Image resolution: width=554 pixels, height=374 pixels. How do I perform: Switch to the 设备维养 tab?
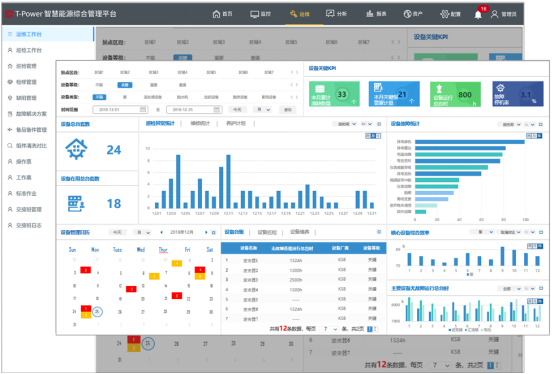(300, 232)
